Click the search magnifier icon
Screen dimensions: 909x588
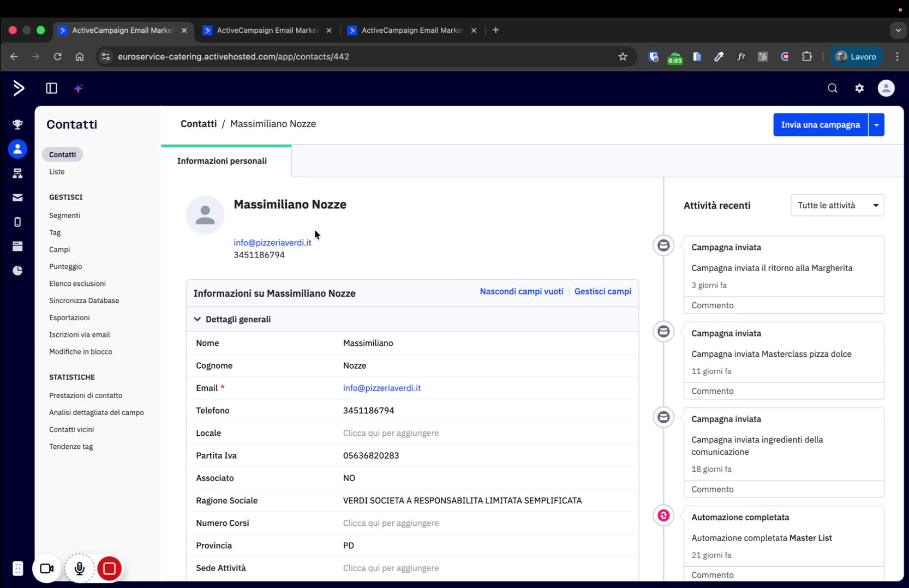point(832,88)
